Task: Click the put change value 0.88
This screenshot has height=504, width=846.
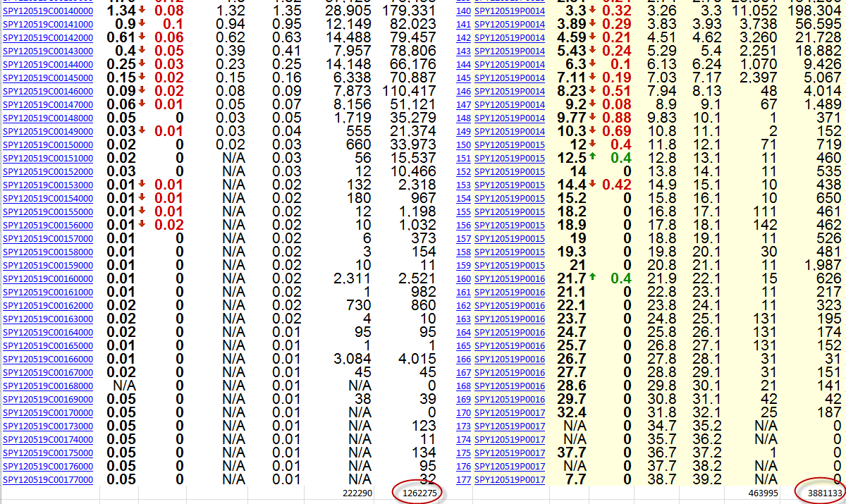Action: [x=617, y=118]
